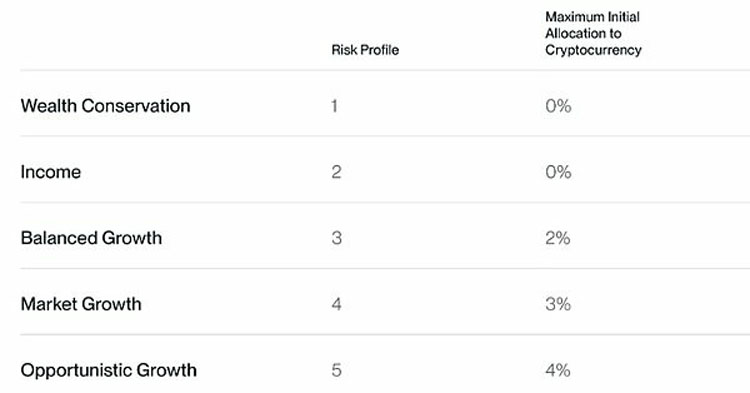Click the word Growth in Balanced Growth

132,238
